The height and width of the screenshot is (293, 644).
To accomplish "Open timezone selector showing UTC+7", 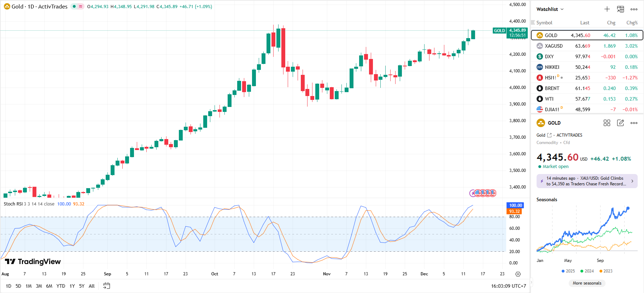I will [x=508, y=286].
